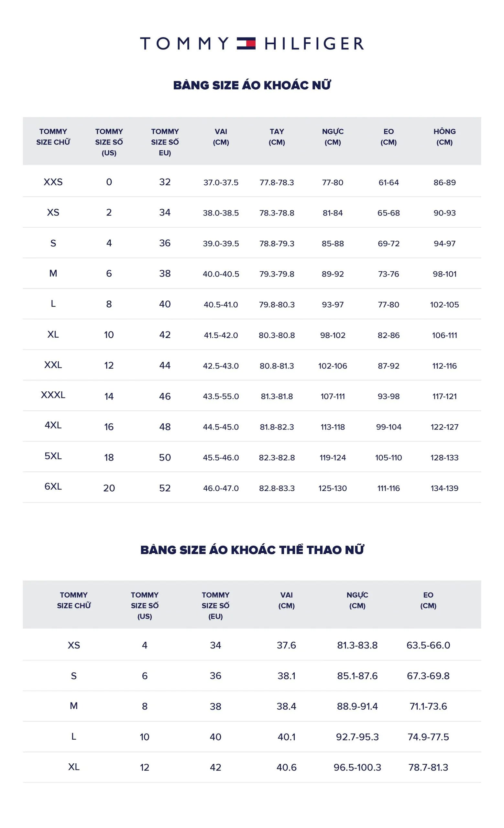The height and width of the screenshot is (828, 504).
Task: Select the shoulder value 37.6
Action: click(286, 646)
